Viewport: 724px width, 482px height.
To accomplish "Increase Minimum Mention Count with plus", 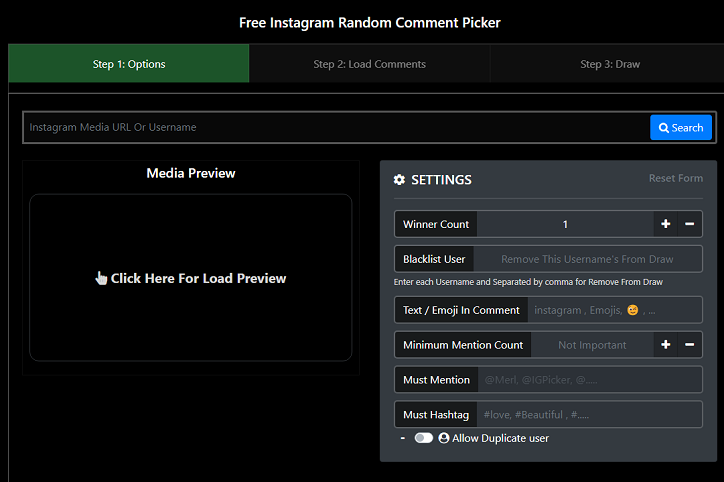I will point(665,344).
